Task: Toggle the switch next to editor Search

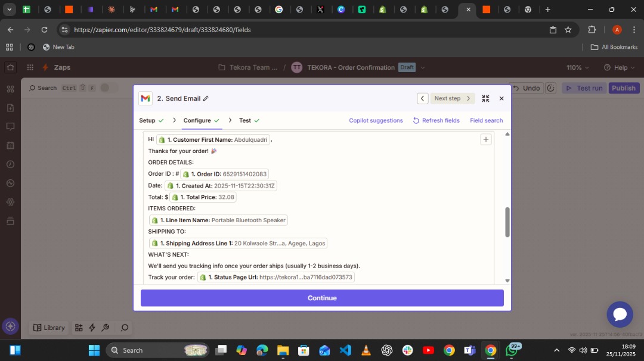Action: coord(108,88)
